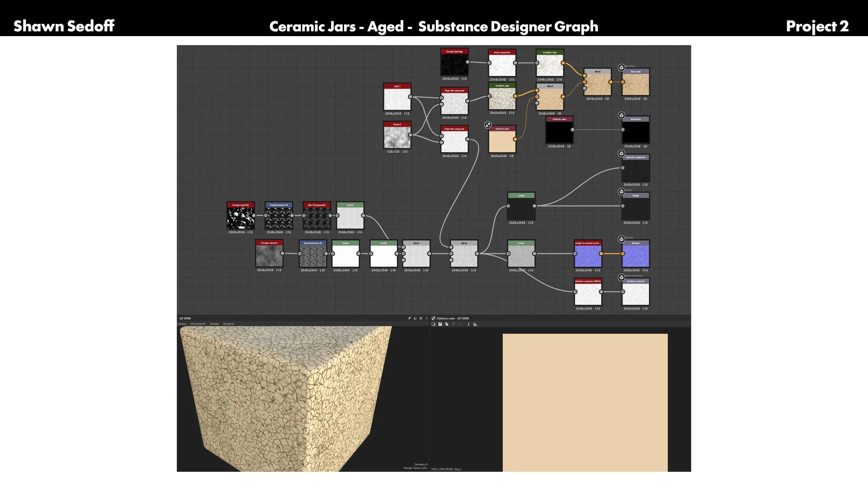This screenshot has width=868, height=488.
Task: Copy the 2D View image to clipboard
Action: 446,324
